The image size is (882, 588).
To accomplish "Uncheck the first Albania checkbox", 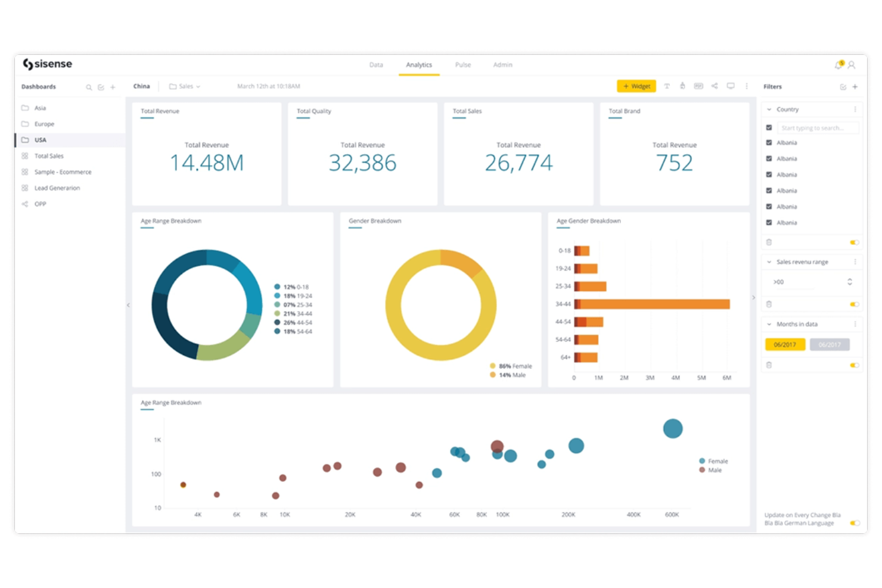I will tap(769, 142).
